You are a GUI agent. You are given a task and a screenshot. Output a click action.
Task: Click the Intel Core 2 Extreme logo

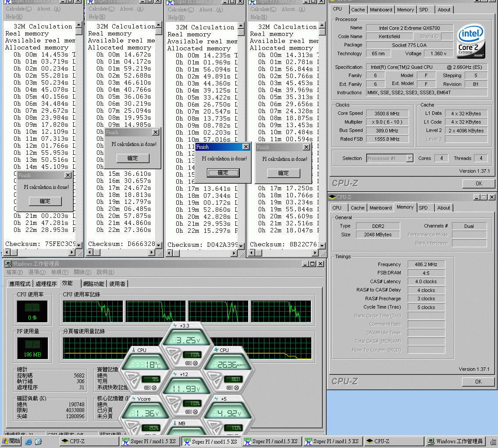[470, 41]
